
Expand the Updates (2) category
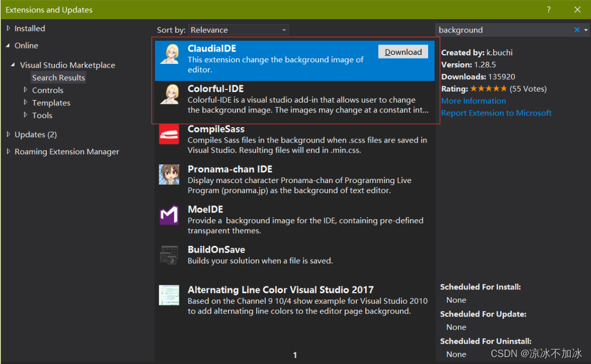(x=9, y=134)
